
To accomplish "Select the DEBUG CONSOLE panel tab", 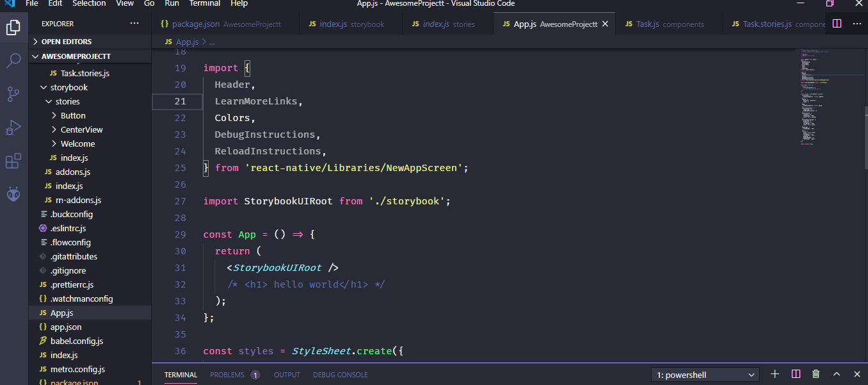I will click(341, 375).
